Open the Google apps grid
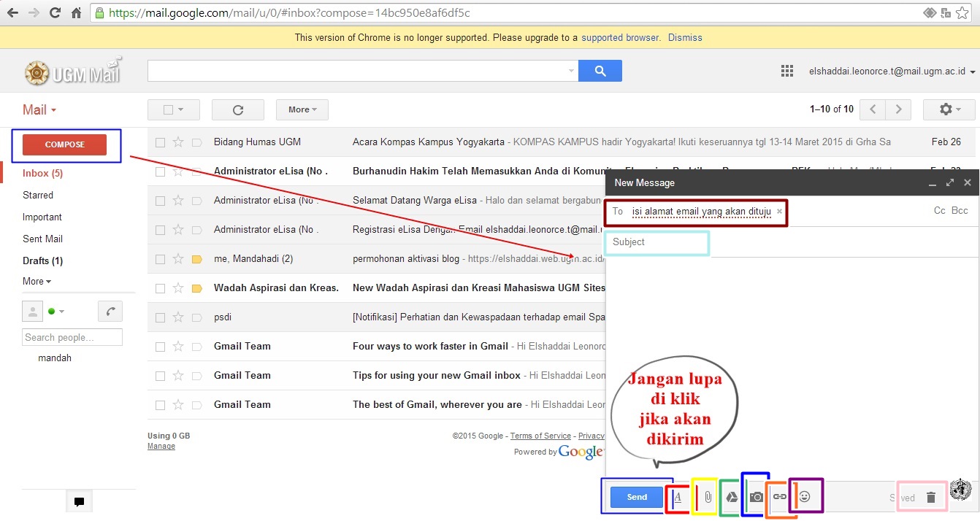The width and height of the screenshot is (980, 521). point(787,71)
